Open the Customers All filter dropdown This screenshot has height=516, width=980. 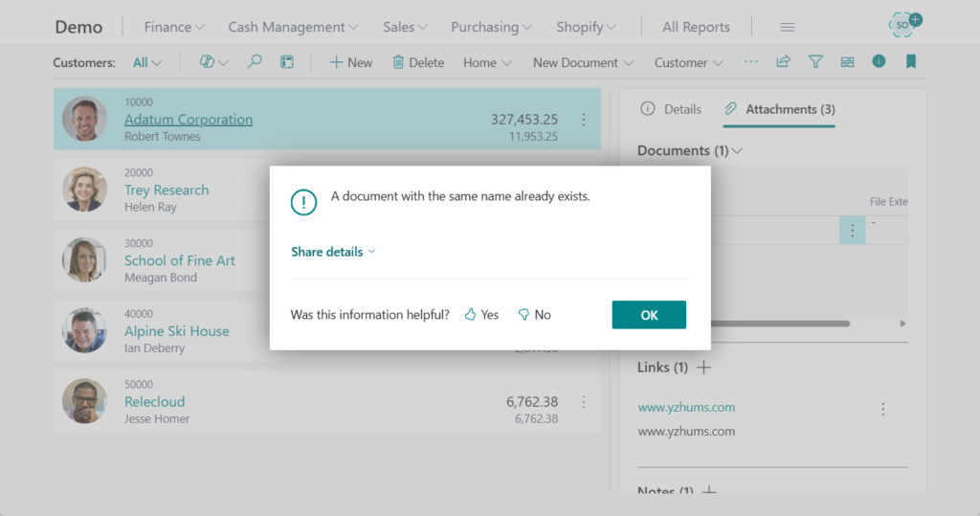point(146,63)
